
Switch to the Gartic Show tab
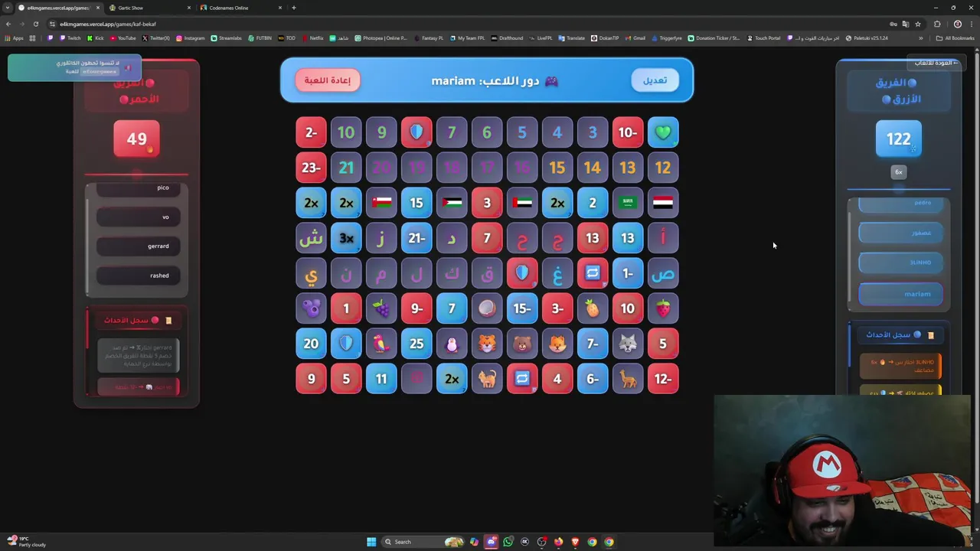(149, 8)
